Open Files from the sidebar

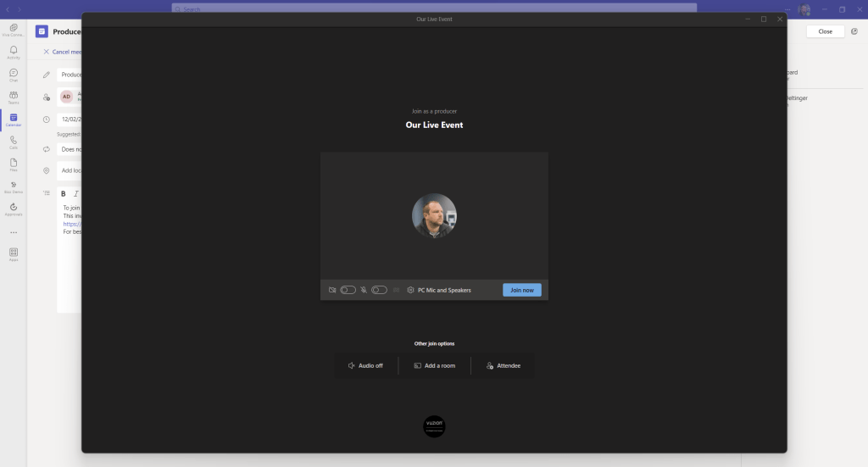[13, 164]
